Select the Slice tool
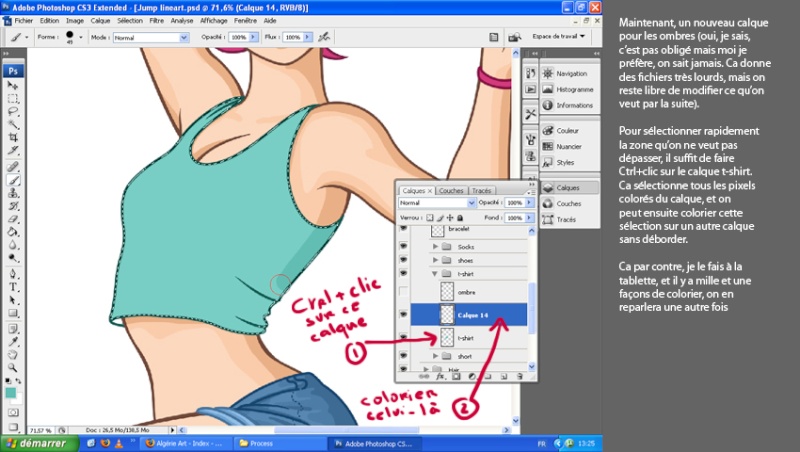This screenshot has height=452, width=800. click(x=13, y=150)
